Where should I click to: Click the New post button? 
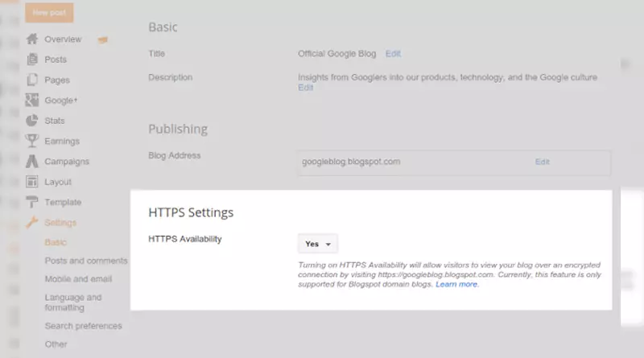pyautogui.click(x=49, y=13)
